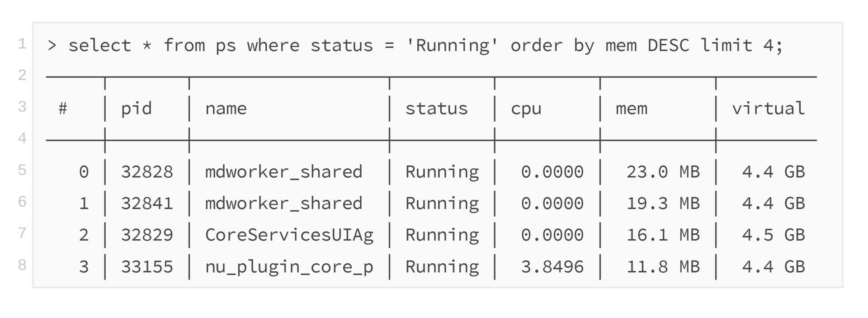Click pid 32841 in the table

(x=147, y=204)
